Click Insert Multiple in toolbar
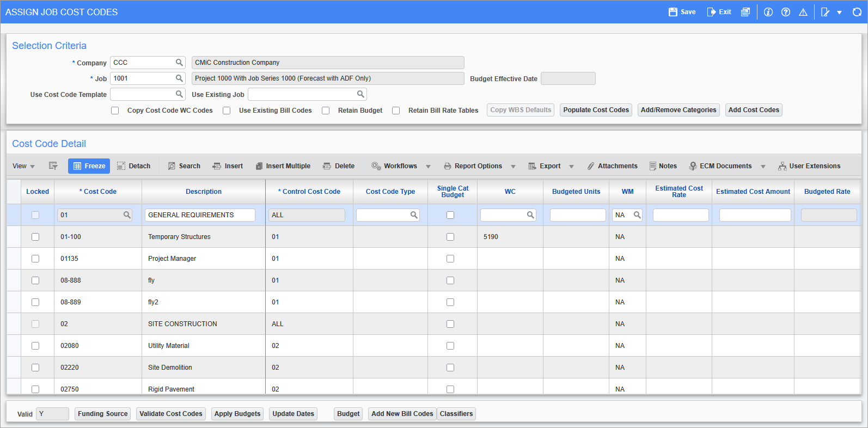The image size is (868, 428). pos(283,166)
